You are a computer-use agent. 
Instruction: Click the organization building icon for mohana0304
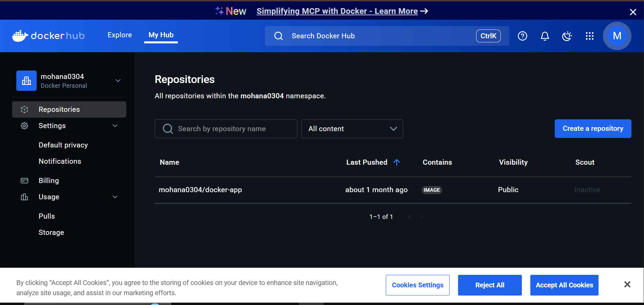pyautogui.click(x=26, y=81)
